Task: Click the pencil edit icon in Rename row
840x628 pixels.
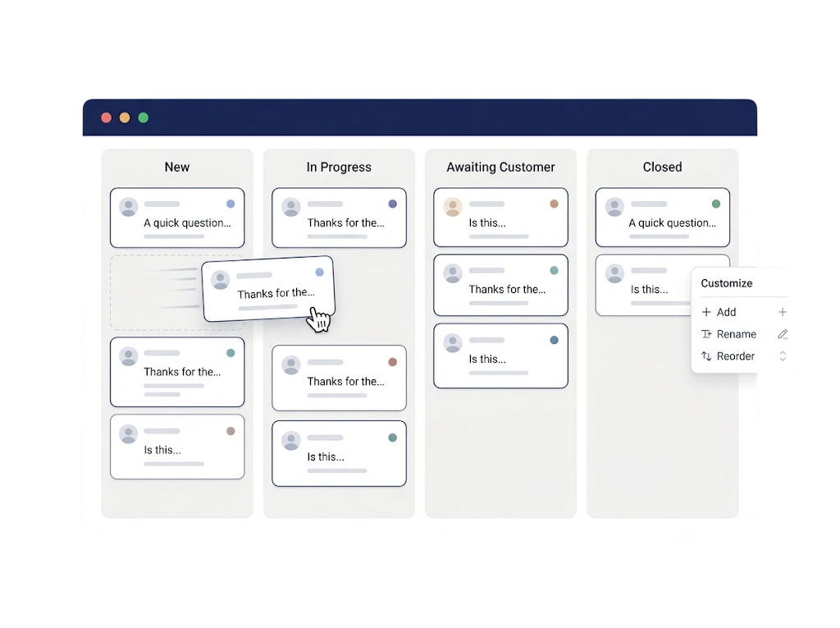Action: (x=783, y=334)
